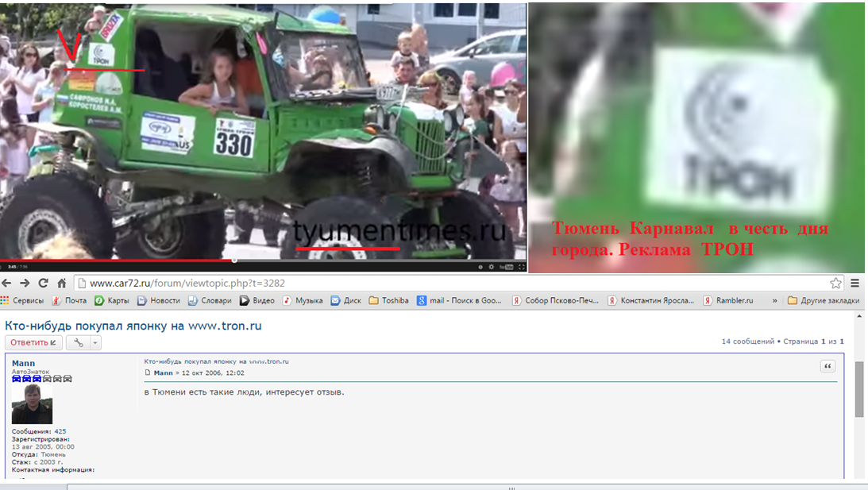The height and width of the screenshot is (490, 868).
Task: Click Mann's avatar thumbnail
Action: [x=32, y=404]
